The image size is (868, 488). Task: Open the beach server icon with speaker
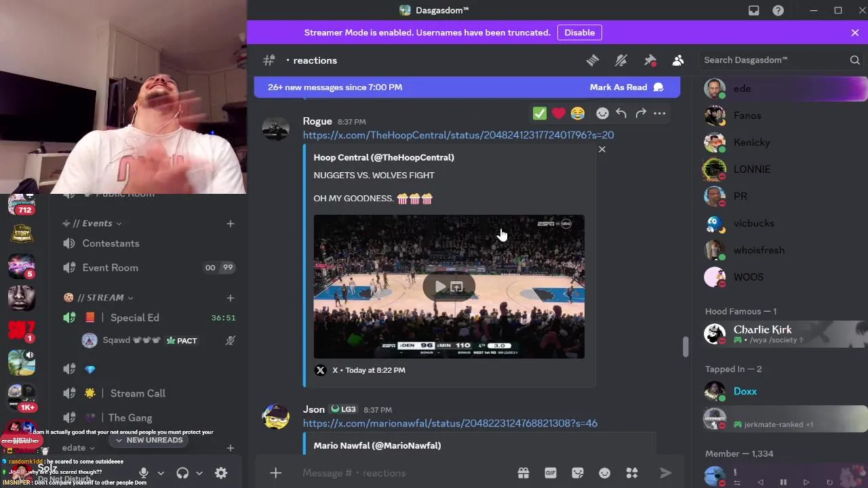[x=22, y=363]
